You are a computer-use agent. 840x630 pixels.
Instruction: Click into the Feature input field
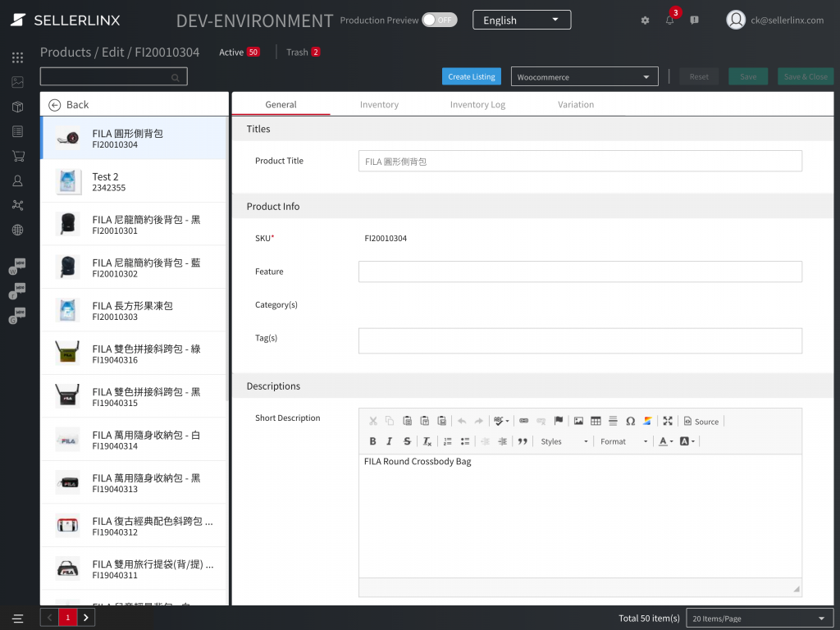point(580,272)
